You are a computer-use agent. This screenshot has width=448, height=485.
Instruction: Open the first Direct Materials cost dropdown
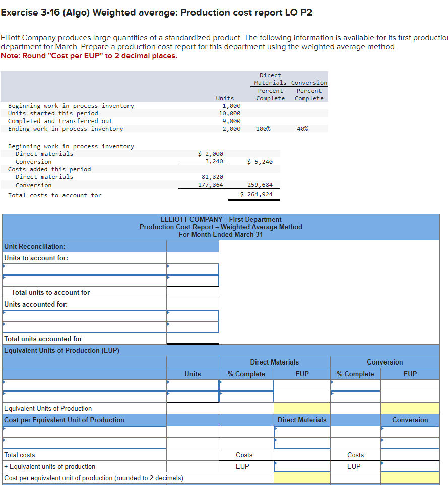click(301, 432)
